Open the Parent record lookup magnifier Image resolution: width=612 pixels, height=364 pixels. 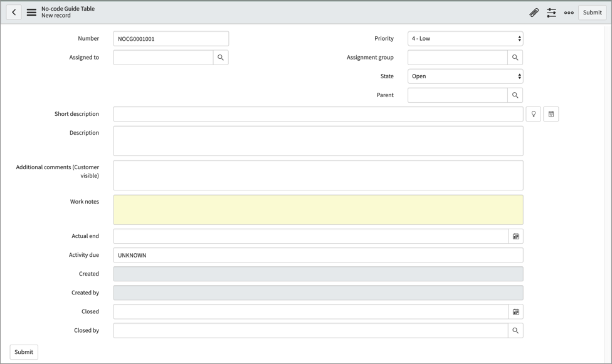click(515, 95)
